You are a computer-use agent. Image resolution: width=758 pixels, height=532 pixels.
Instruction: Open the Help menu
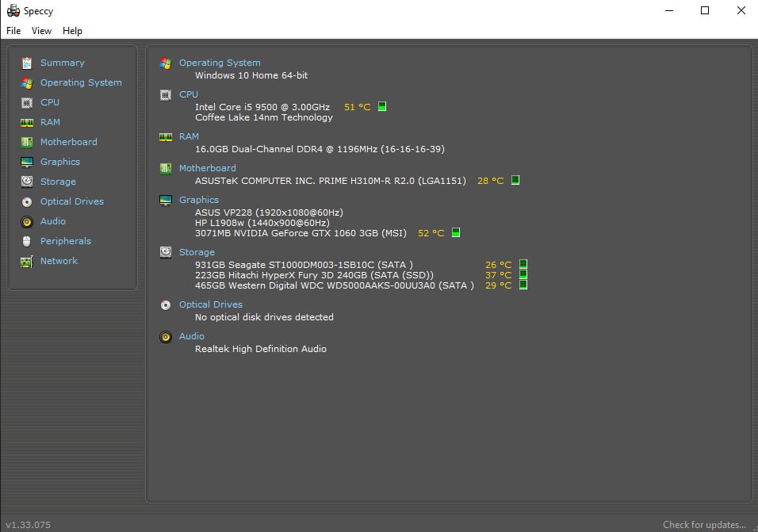(x=72, y=31)
